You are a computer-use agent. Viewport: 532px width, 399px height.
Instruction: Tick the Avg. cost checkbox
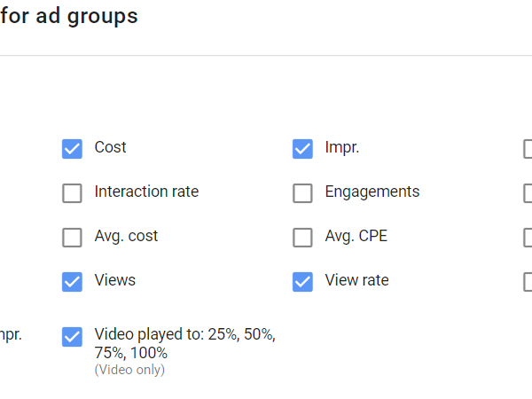point(72,237)
